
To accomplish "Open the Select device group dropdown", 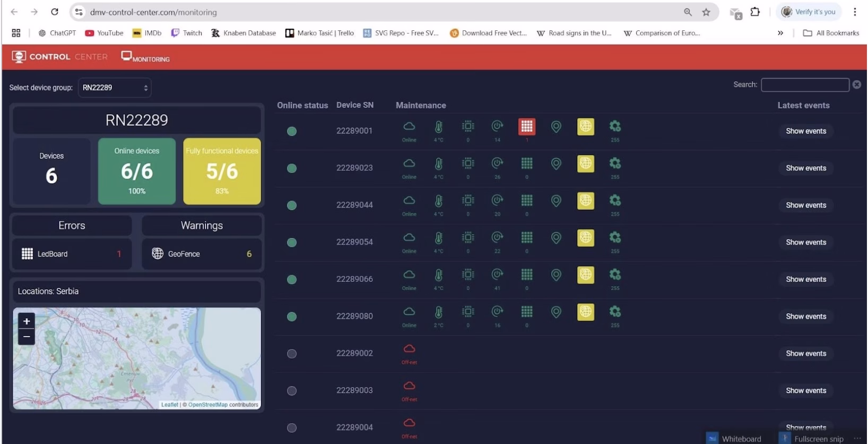I will pyautogui.click(x=115, y=88).
